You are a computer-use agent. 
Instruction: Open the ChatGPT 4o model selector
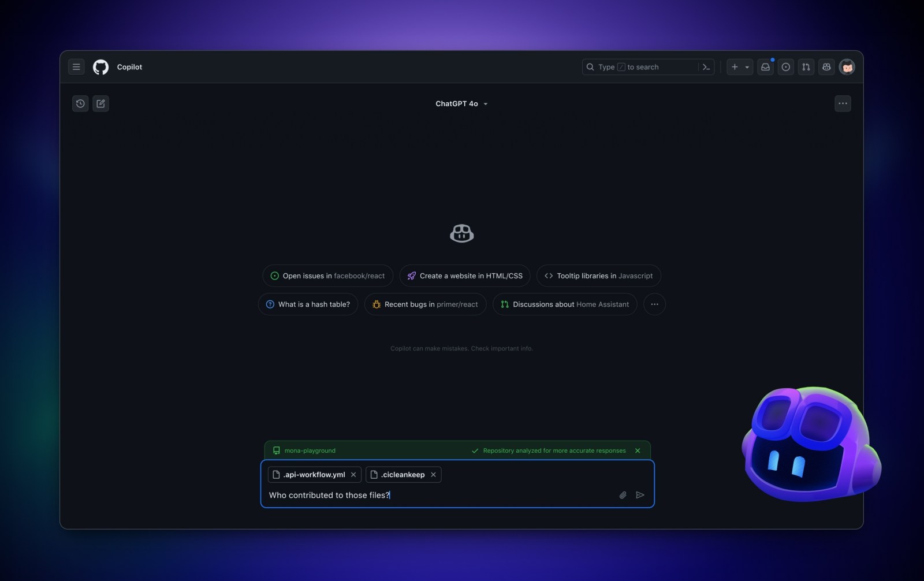click(461, 103)
